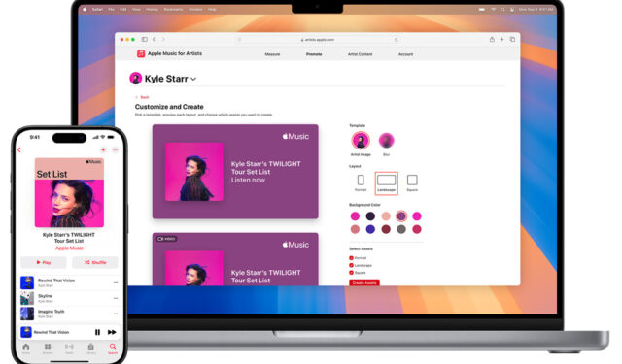Tap the iPhone Home tab icon
The height and width of the screenshot is (364, 622).
click(26, 347)
